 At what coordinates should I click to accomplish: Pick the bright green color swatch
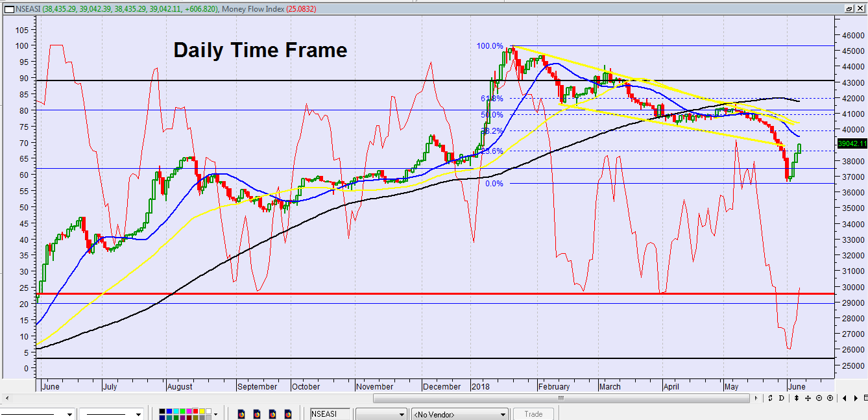182,412
